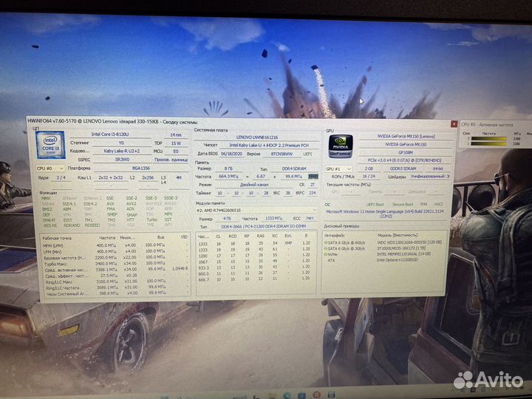This screenshot has height=399, width=532.
Task: Click the BIOS date 06/18/2020
Action: pyautogui.click(x=231, y=154)
